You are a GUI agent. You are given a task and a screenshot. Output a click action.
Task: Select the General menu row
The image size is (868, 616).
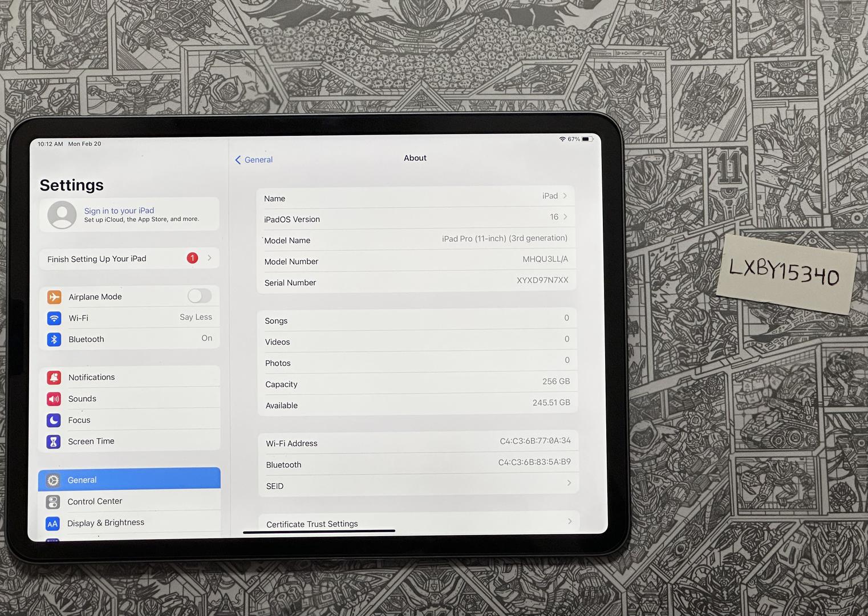[129, 479]
